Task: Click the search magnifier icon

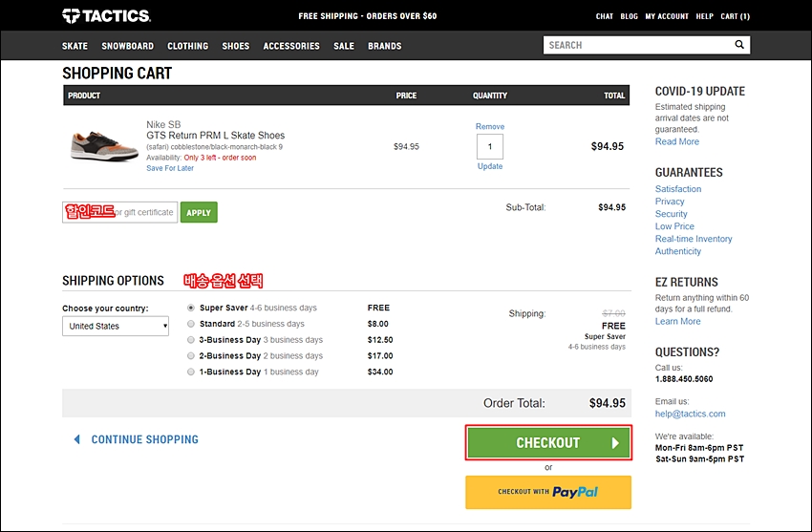Action: (739, 45)
